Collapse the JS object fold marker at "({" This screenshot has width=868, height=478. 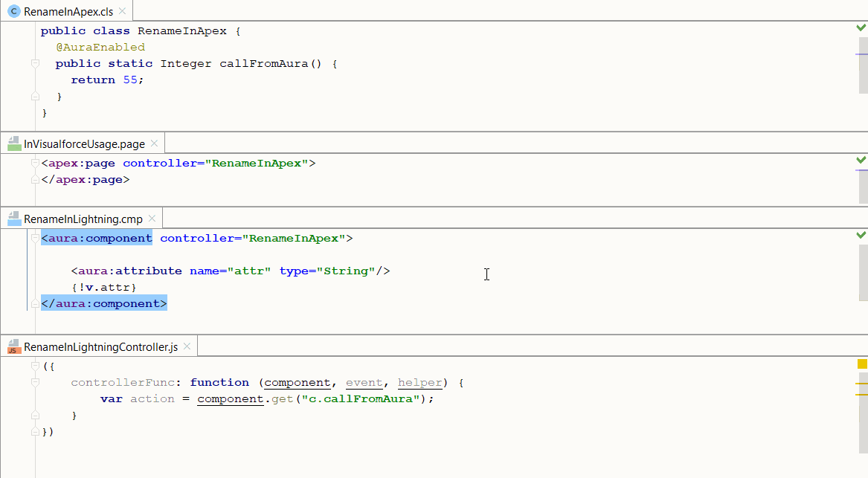(x=36, y=366)
